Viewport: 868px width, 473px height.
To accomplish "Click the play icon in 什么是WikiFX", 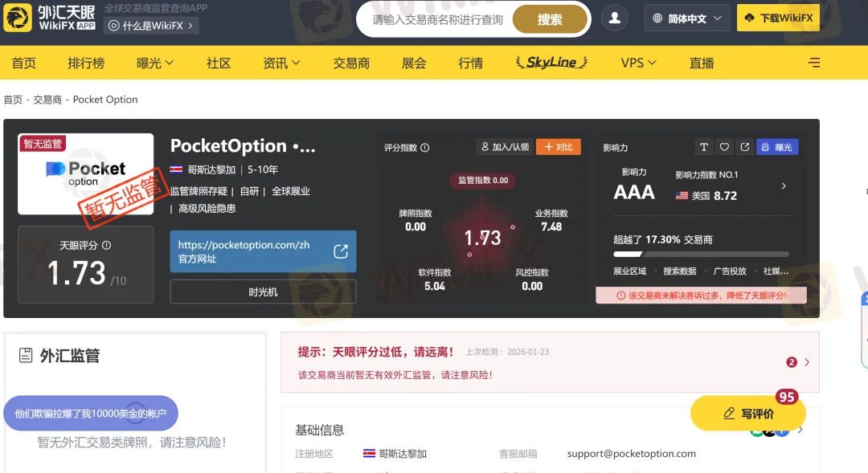I will pyautogui.click(x=113, y=26).
